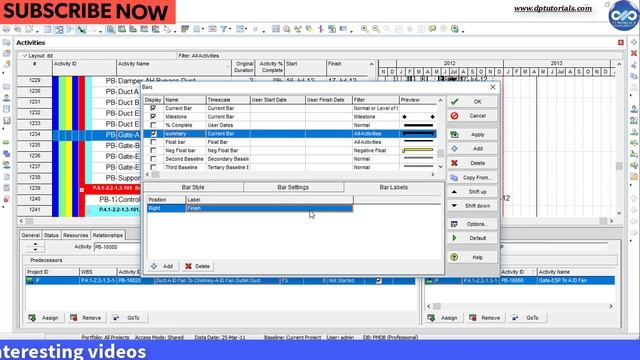Click the Options button icon

coord(454,224)
